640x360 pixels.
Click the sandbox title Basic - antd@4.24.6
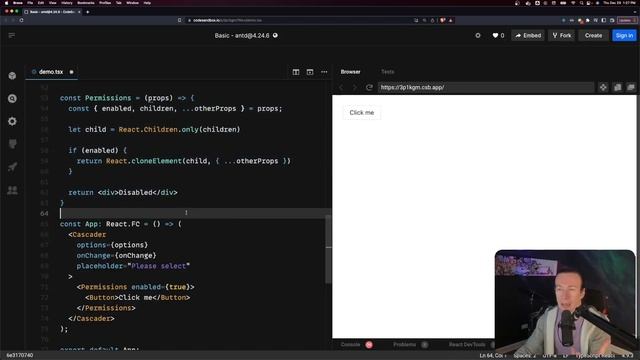point(242,36)
